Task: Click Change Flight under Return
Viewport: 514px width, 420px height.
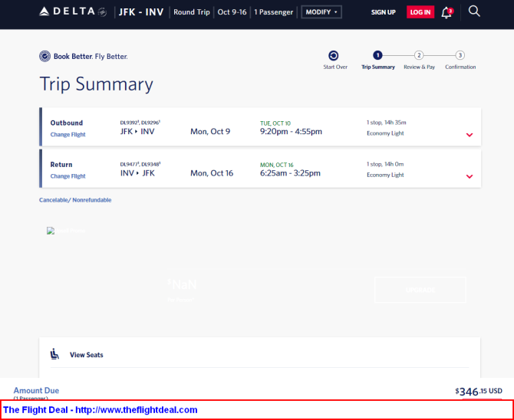Action: pos(68,176)
